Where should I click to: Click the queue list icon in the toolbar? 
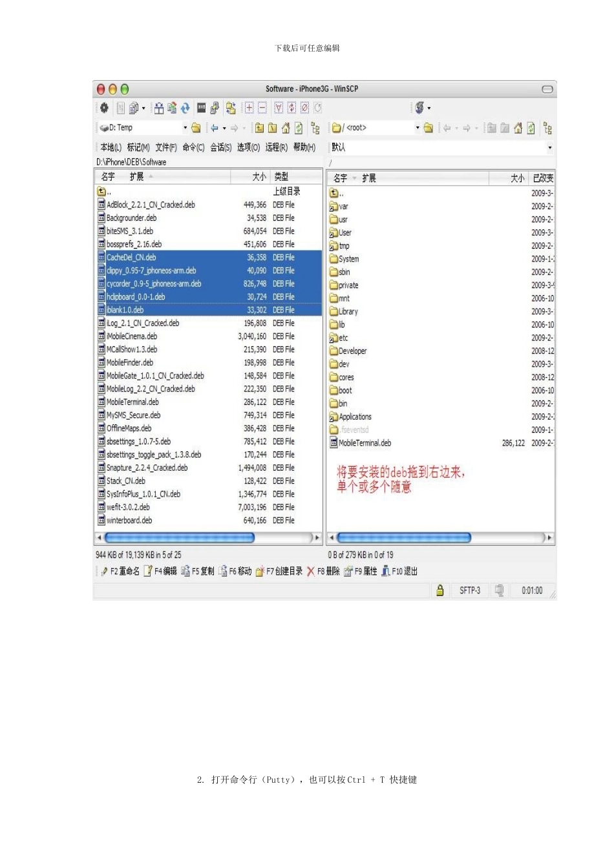point(133,108)
